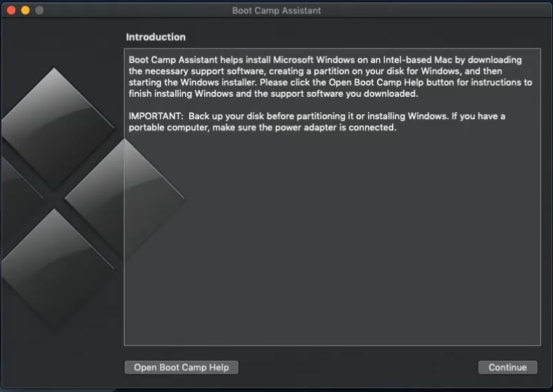Select the Introduction heading
Image resolution: width=553 pixels, height=392 pixels.
coord(156,37)
